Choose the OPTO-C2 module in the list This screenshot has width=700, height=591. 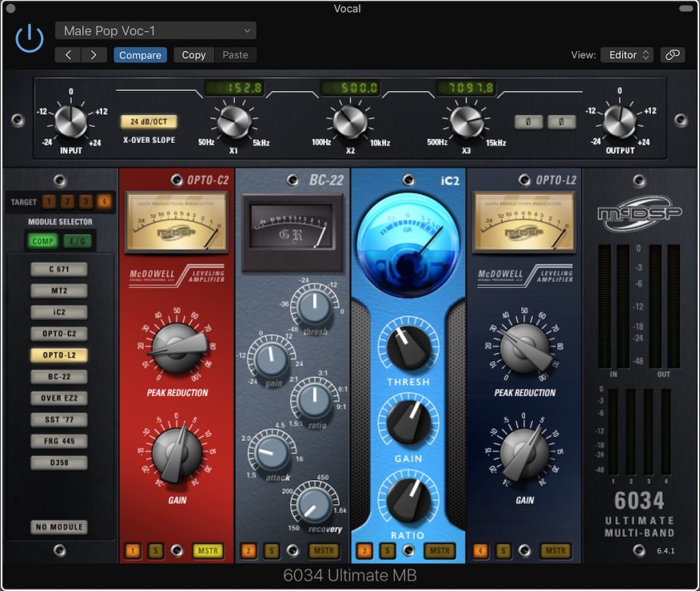click(59, 334)
